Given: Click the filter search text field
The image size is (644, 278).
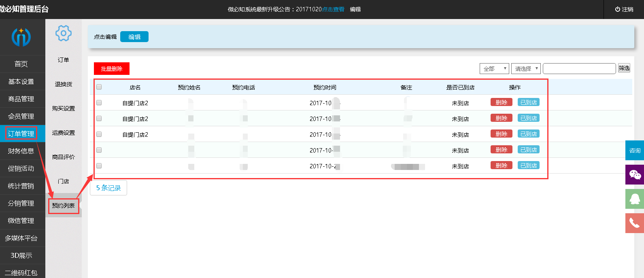Looking at the screenshot, I should coord(579,69).
